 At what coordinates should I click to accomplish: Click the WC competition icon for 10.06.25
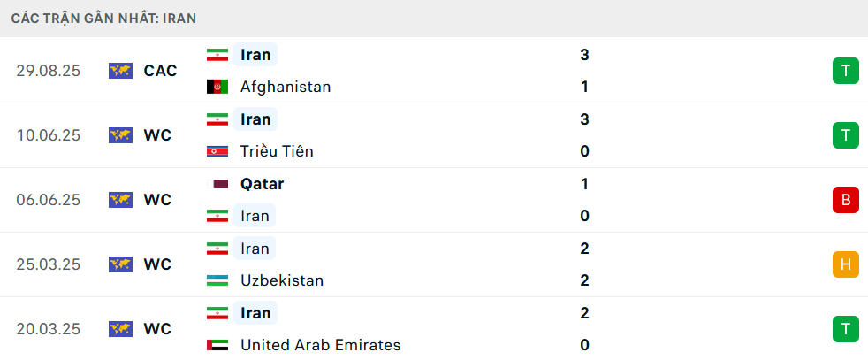(120, 135)
